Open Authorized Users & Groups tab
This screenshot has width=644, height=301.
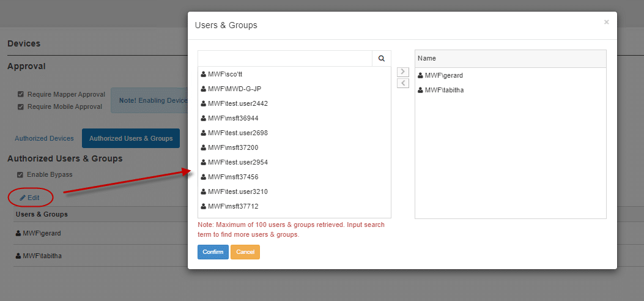point(131,138)
